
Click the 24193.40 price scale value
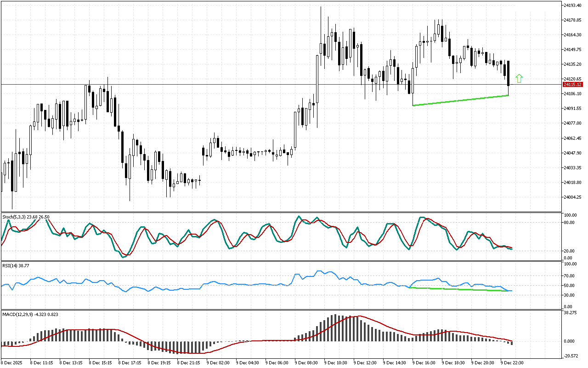572,5
